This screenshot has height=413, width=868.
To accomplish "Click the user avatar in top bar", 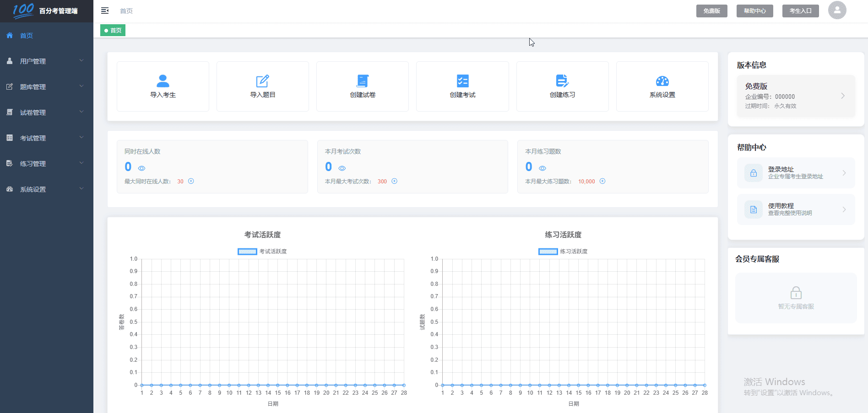I will [837, 10].
